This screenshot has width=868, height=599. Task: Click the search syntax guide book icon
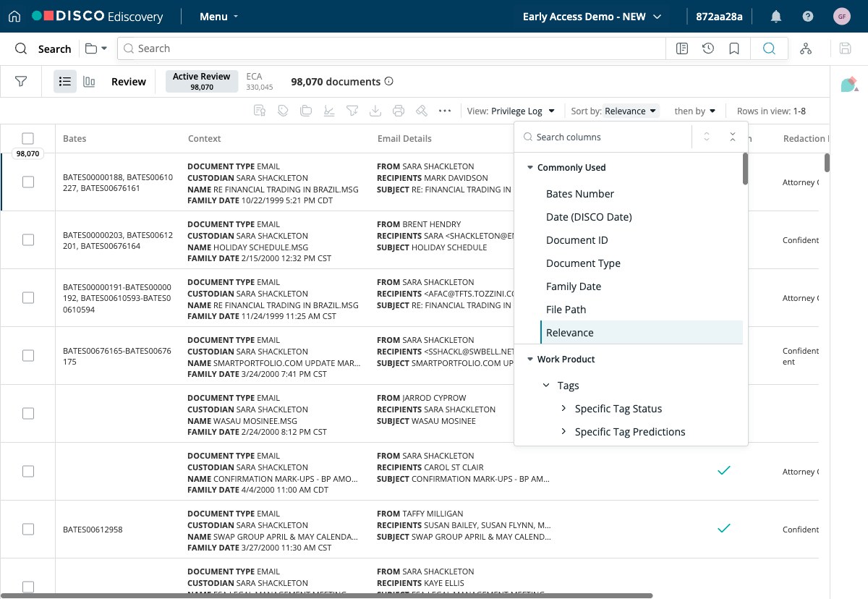pyautogui.click(x=681, y=48)
